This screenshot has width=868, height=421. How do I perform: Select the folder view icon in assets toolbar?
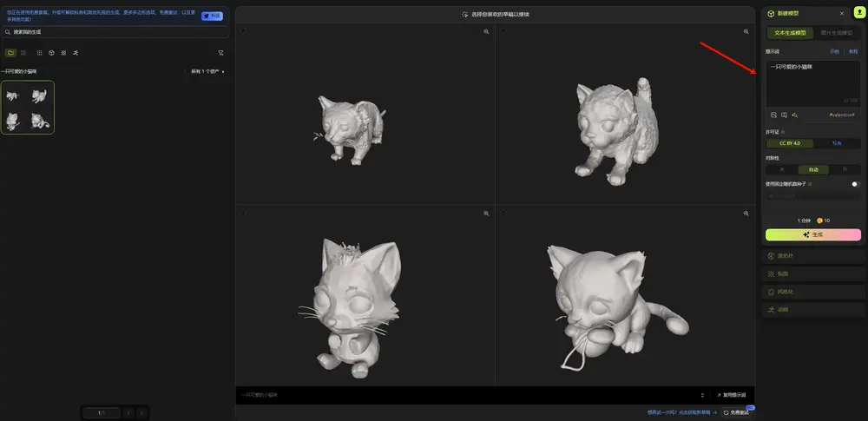[10, 53]
